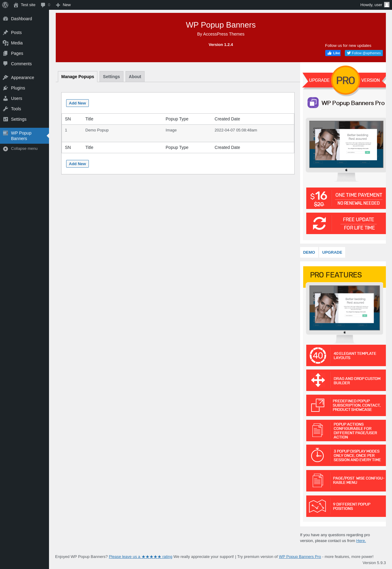392x569 pixels.
Task: Click the Tools wrench icon
Action: point(6,109)
